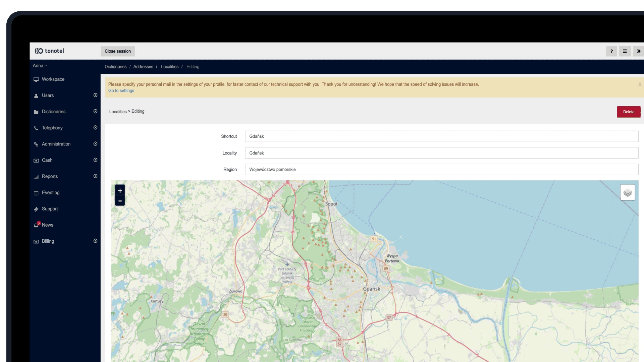Follow the Go to settings link
644x362 pixels.
(x=121, y=91)
